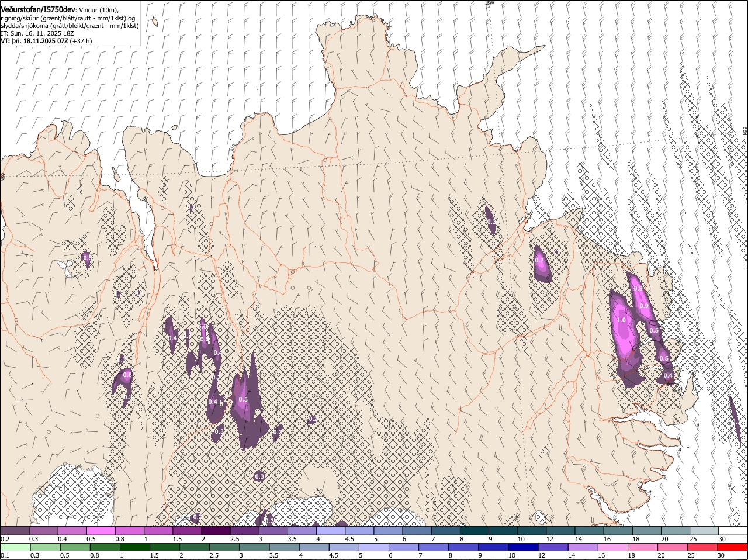Pick light pink lower swatch between 16 and 18
Screen dimensions: 748x560
pyautogui.click(x=612, y=547)
